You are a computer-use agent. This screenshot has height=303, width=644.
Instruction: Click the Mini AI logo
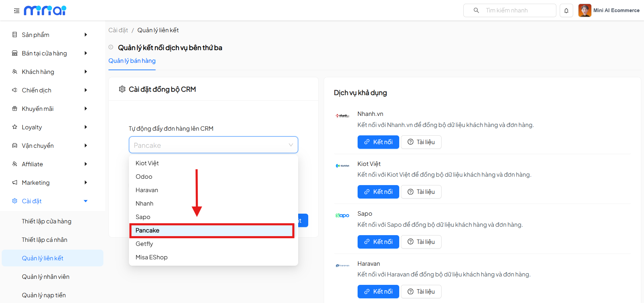click(x=45, y=10)
